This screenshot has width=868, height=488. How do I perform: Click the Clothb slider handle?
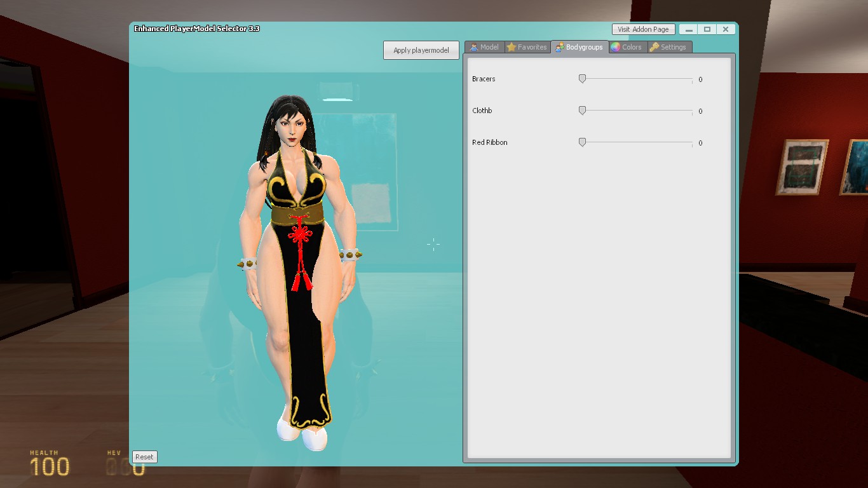[582, 111]
